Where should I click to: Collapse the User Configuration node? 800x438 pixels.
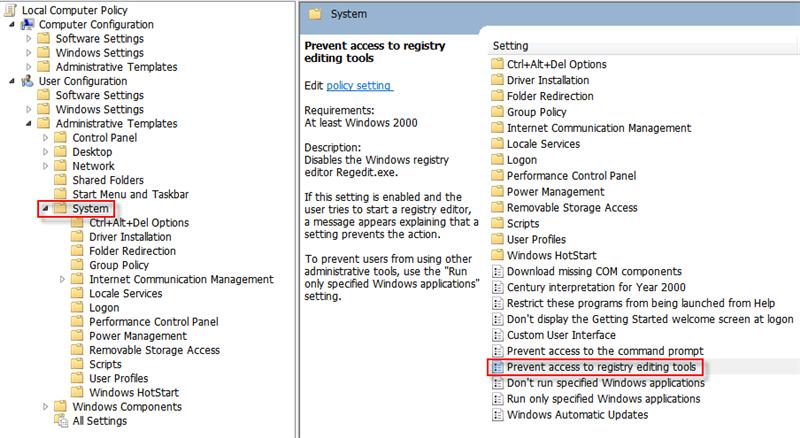(x=12, y=81)
